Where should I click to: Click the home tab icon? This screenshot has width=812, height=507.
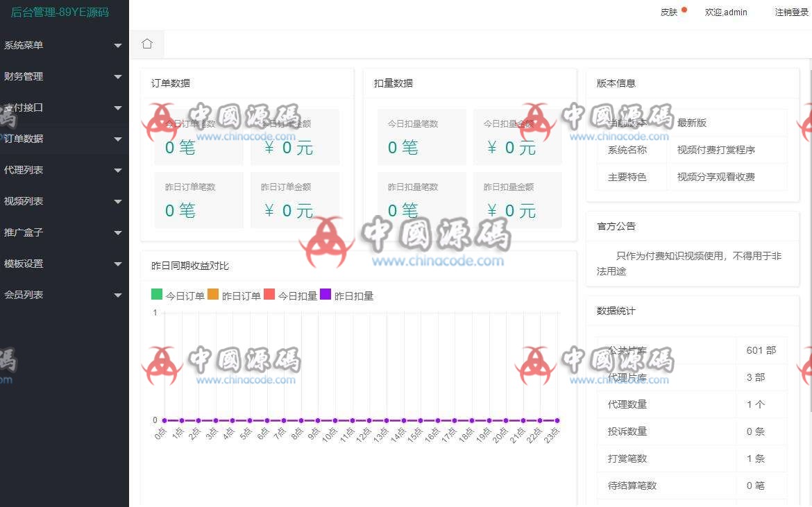pyautogui.click(x=146, y=43)
